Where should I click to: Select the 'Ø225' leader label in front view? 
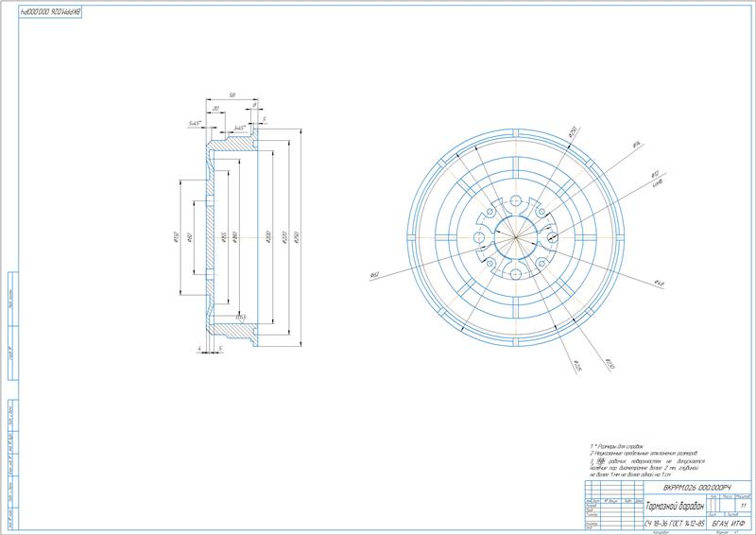pos(577,367)
